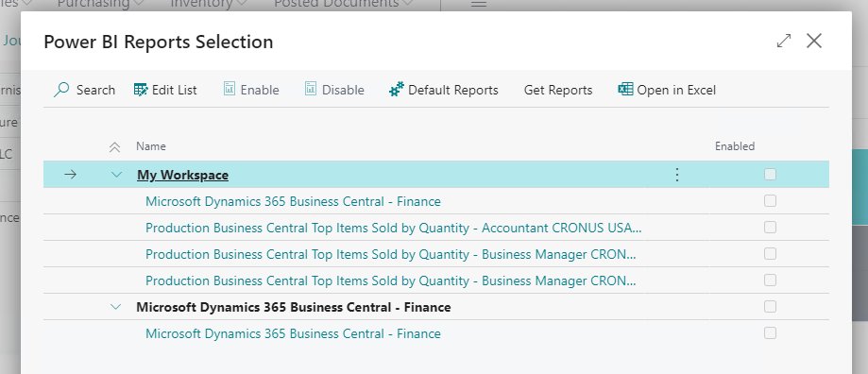
Task: Close the Power BI Reports Selection dialog
Action: (x=814, y=41)
